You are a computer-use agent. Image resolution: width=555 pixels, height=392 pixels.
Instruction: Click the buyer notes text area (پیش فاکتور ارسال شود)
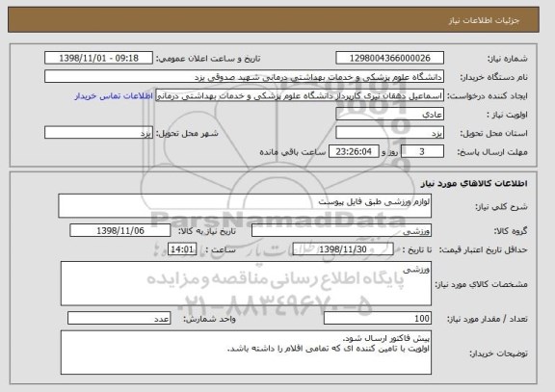click(x=246, y=353)
